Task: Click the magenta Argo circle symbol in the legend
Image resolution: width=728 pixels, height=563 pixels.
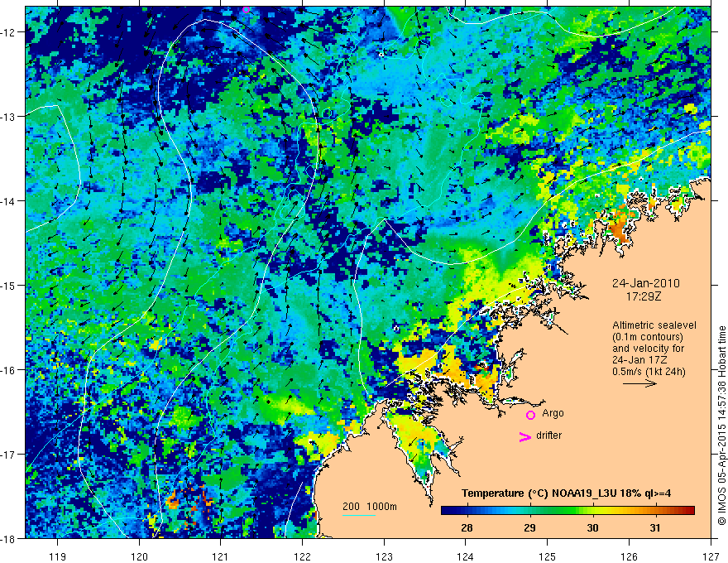Action: pyautogui.click(x=530, y=415)
